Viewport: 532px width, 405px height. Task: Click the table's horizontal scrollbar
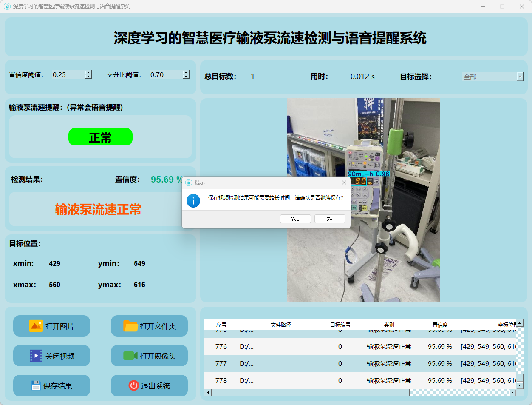(x=310, y=393)
